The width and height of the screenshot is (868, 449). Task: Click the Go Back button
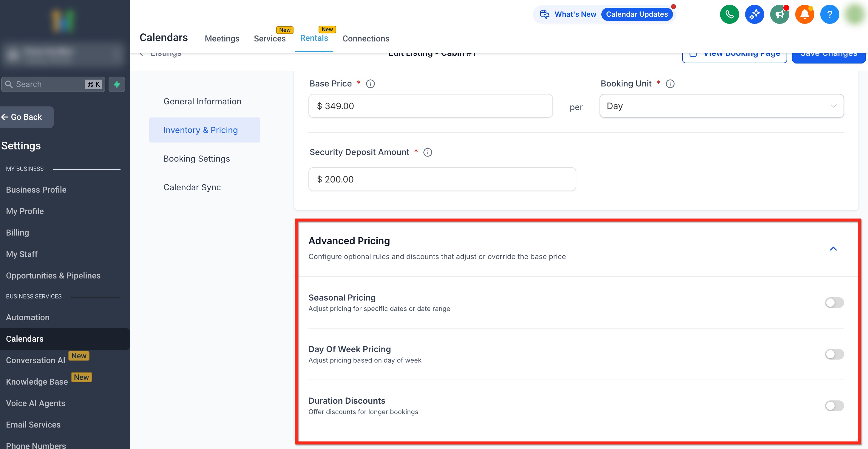(26, 117)
